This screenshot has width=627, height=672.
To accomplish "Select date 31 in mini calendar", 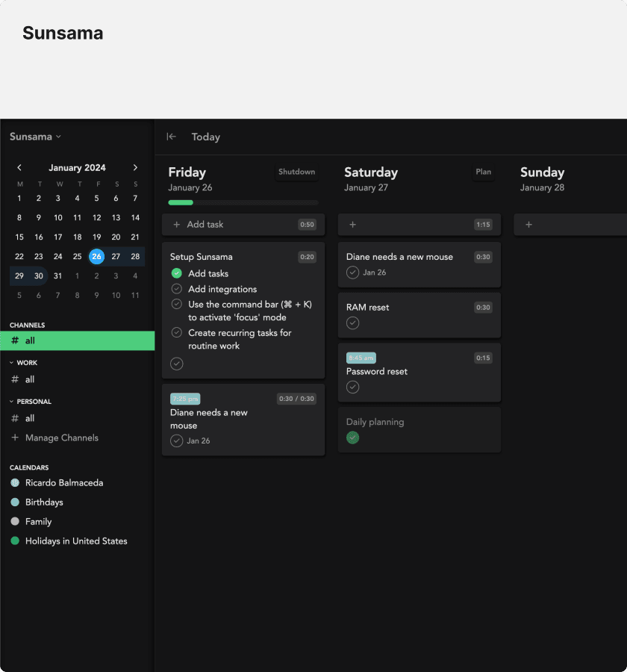I will [58, 276].
